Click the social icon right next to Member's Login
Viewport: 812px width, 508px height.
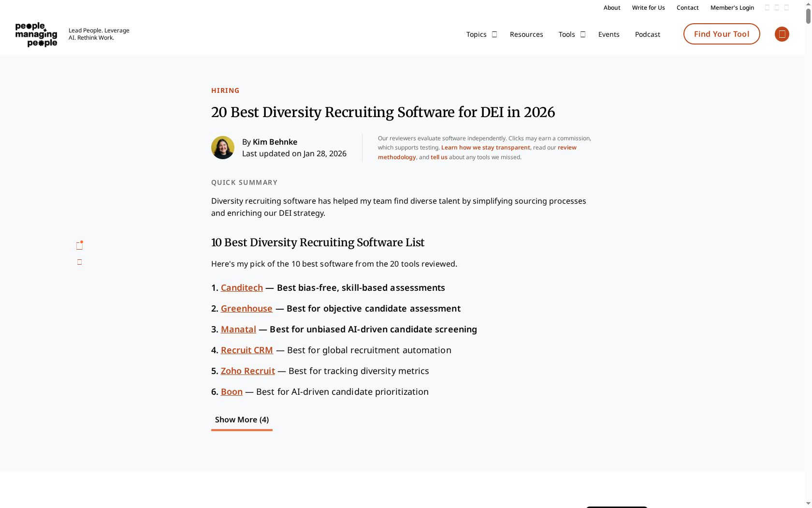click(767, 7)
